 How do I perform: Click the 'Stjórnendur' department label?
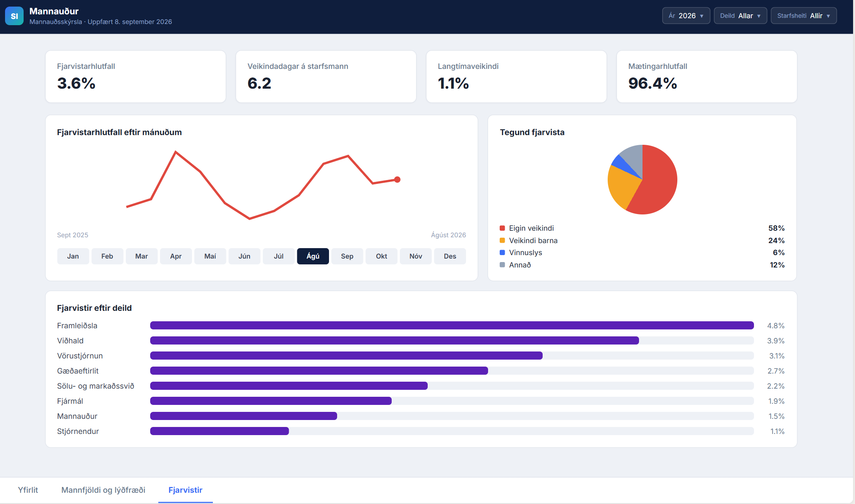point(78,431)
